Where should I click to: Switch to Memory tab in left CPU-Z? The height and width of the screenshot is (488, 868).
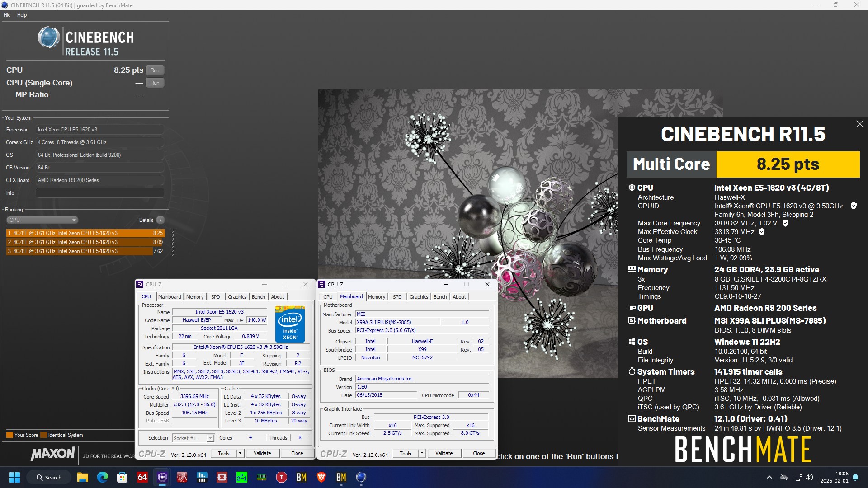(x=195, y=297)
